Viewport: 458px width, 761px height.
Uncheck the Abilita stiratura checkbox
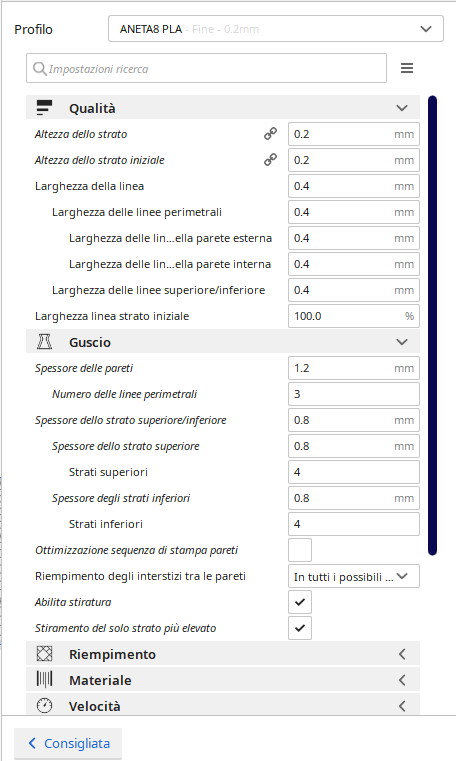point(300,602)
